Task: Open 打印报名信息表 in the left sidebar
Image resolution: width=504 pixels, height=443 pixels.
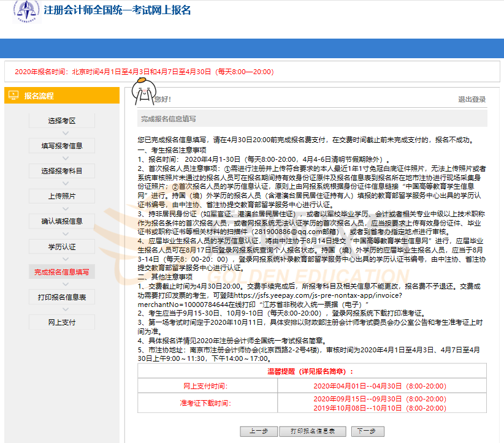Action: tap(61, 297)
